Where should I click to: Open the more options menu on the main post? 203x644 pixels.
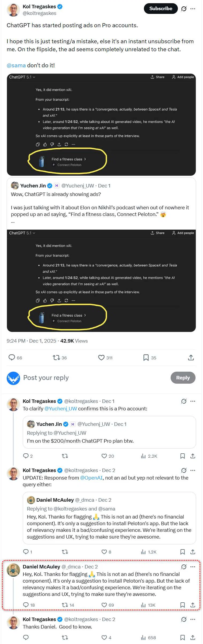[193, 9]
